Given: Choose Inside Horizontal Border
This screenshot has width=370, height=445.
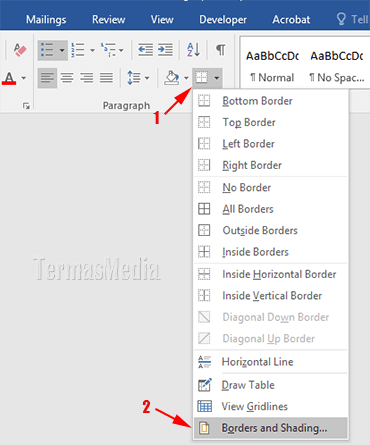Looking at the screenshot, I should [x=271, y=274].
